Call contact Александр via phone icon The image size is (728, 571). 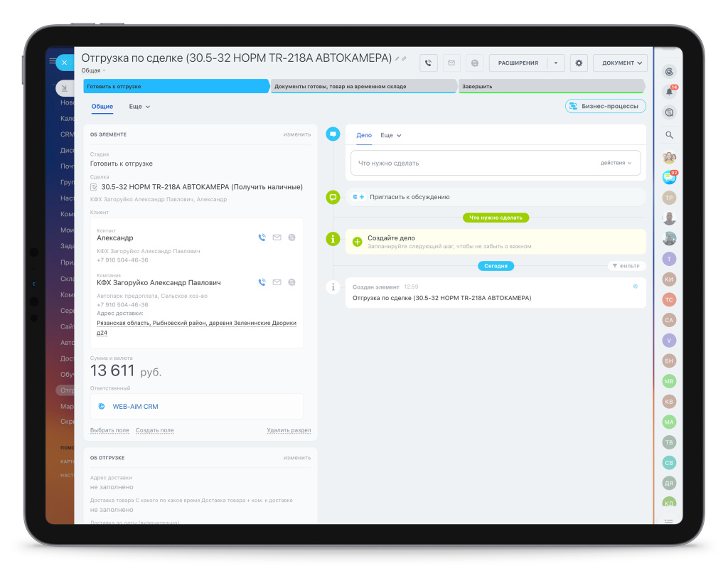(262, 238)
